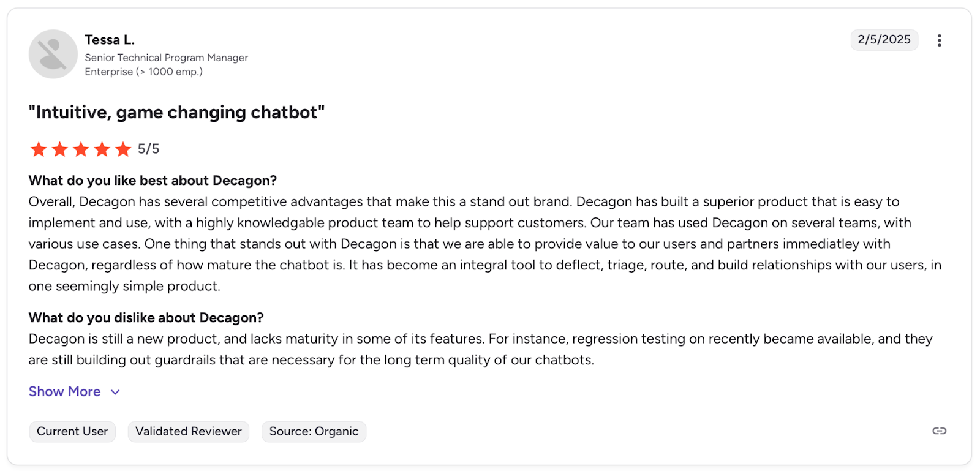Click "What do you dislike" heading

146,318
